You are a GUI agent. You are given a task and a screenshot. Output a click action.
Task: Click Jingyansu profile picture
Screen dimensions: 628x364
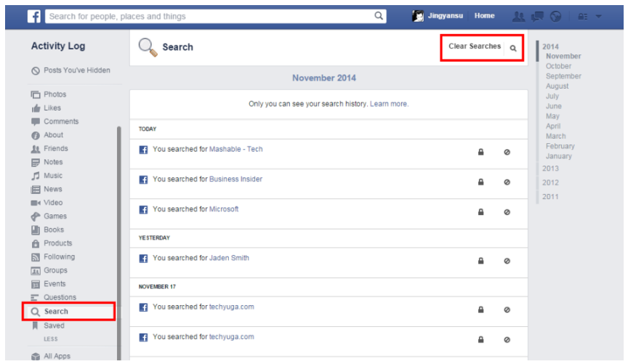pyautogui.click(x=418, y=16)
